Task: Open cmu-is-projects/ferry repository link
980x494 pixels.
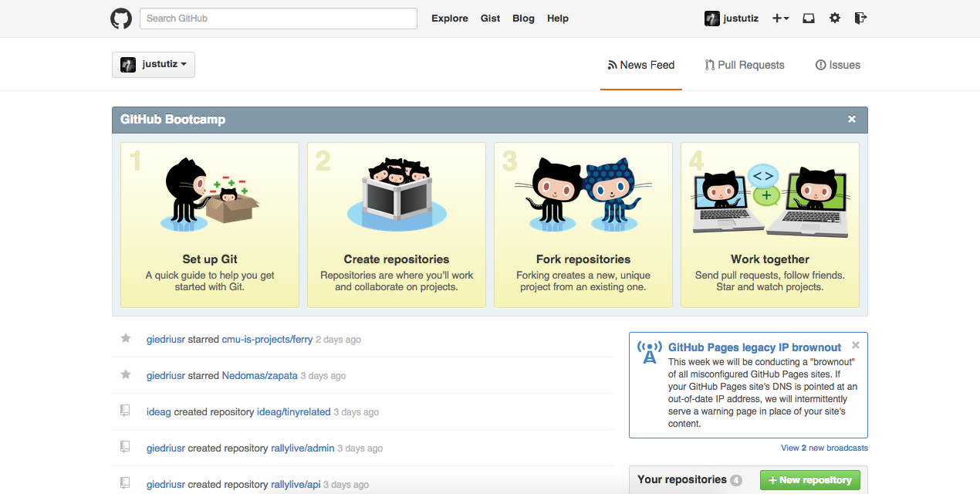Action: pyautogui.click(x=267, y=340)
